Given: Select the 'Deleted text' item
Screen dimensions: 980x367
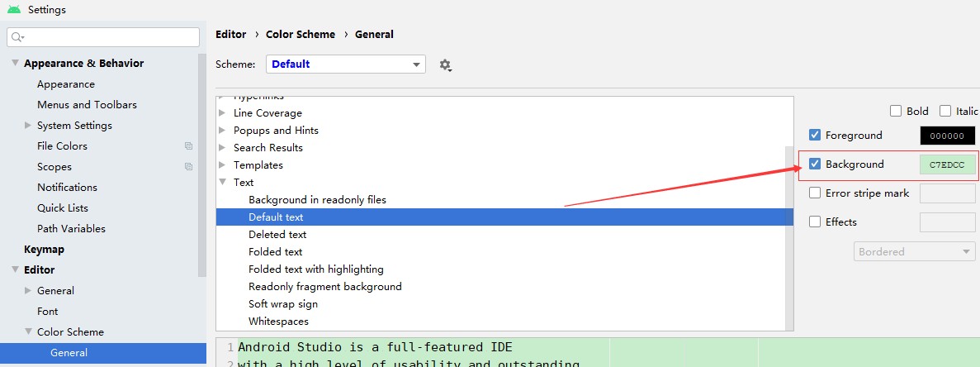Looking at the screenshot, I should pos(277,235).
